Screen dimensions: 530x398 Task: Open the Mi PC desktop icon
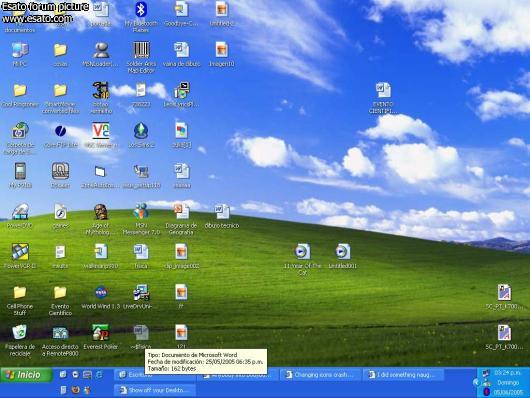tap(20, 50)
